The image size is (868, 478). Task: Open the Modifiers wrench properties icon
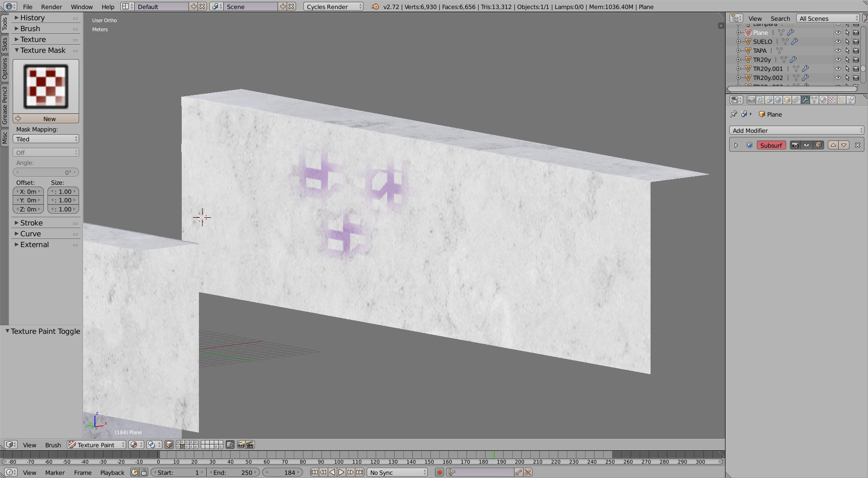805,100
